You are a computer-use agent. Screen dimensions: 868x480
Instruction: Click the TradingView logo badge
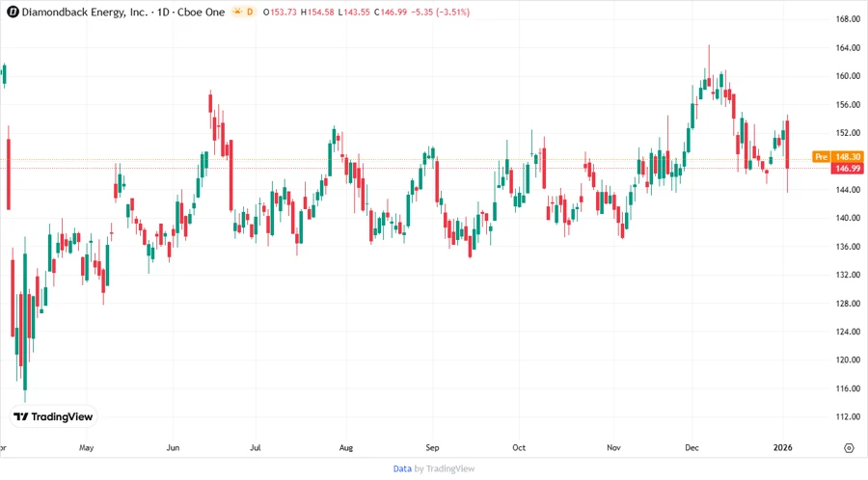point(54,417)
